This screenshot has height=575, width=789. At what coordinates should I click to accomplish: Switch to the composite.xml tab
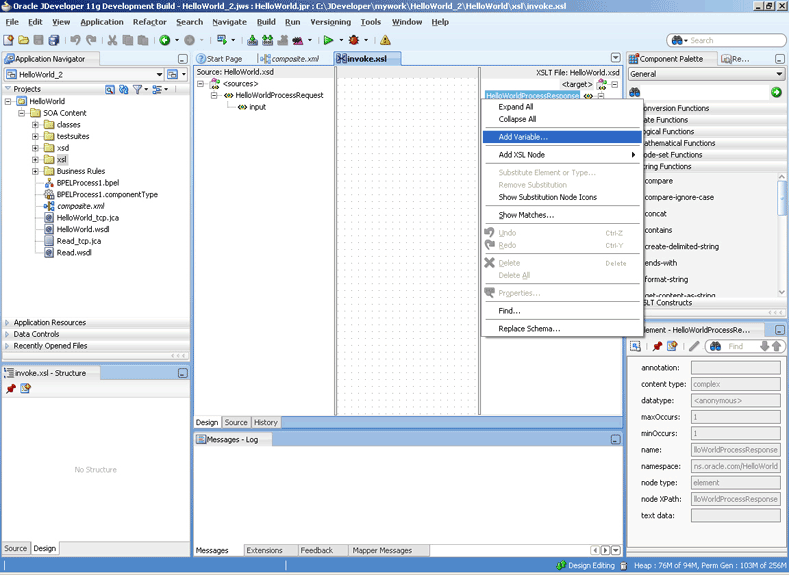pyautogui.click(x=294, y=59)
